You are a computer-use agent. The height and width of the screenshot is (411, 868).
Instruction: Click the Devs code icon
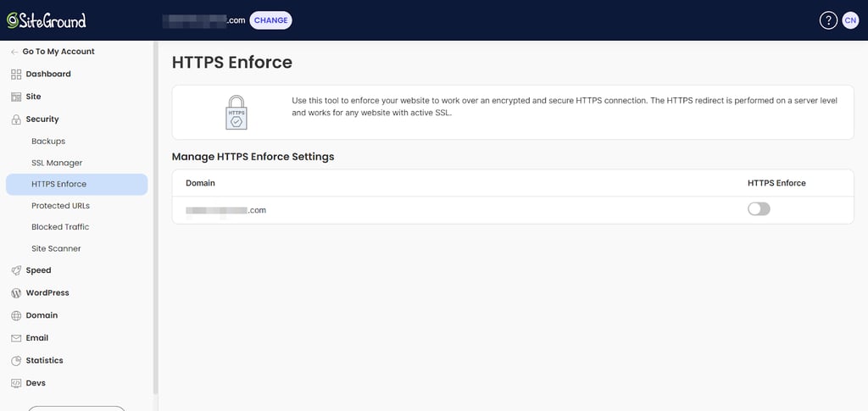16,383
